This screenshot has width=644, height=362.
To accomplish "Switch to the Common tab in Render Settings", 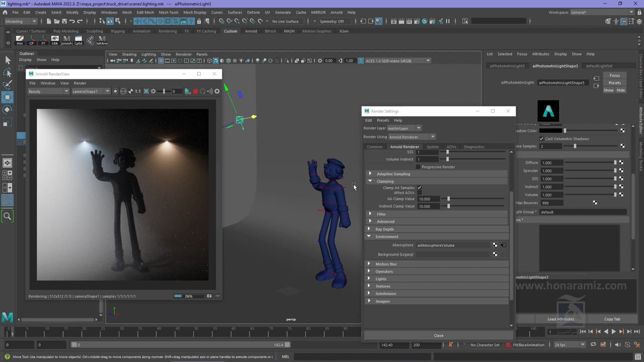I will (374, 147).
